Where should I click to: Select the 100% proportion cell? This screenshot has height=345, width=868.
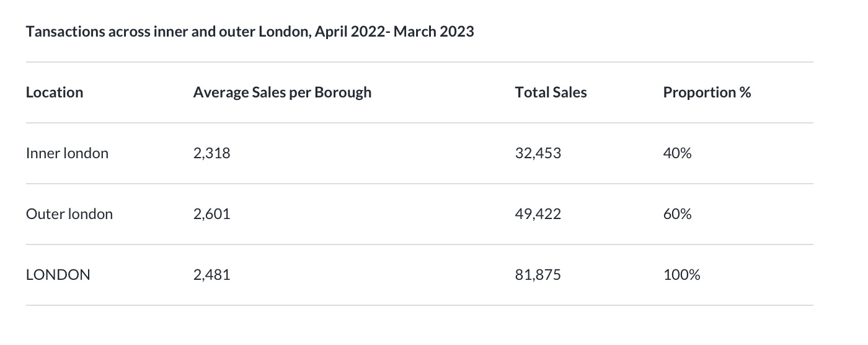point(681,275)
